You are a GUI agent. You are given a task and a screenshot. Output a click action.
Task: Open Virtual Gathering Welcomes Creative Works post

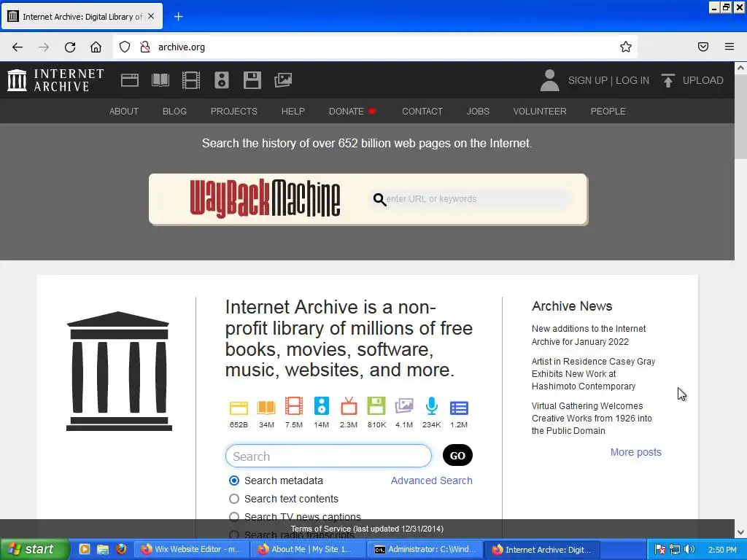coord(592,418)
